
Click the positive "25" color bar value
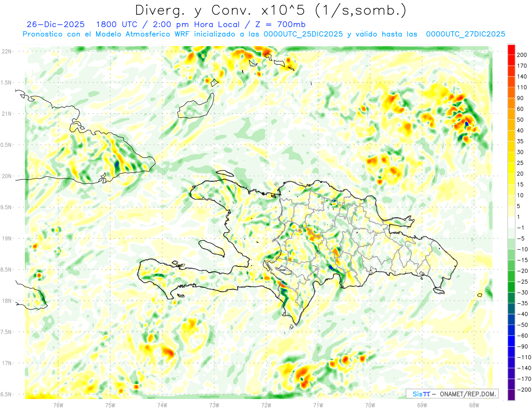point(521,163)
